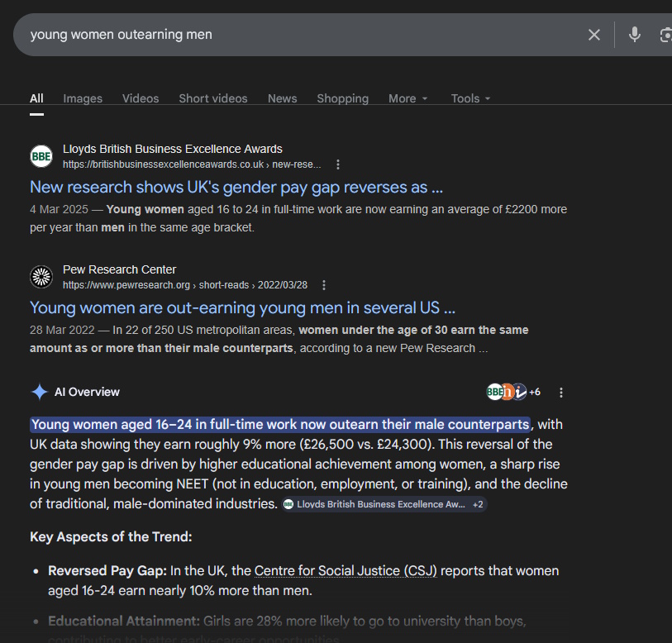The width and height of the screenshot is (672, 643).
Task: Click 'Reversed Pay Gap:' bullet label
Action: click(107, 571)
